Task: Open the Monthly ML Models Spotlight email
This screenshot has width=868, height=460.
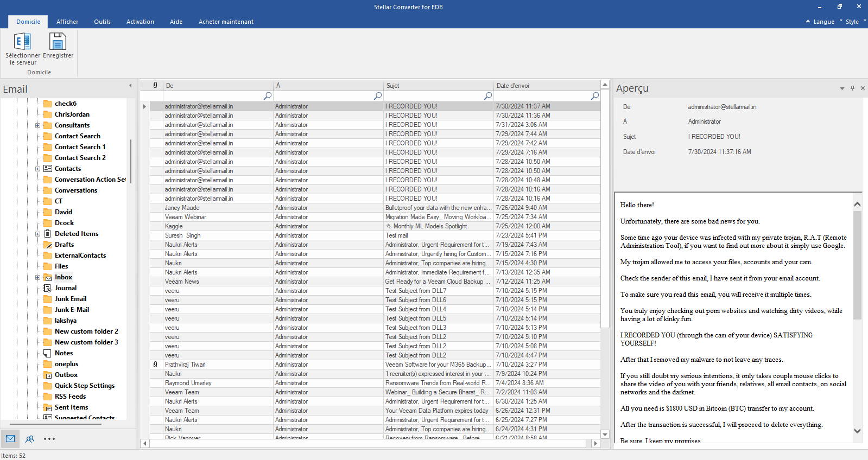Action: pyautogui.click(x=375, y=226)
